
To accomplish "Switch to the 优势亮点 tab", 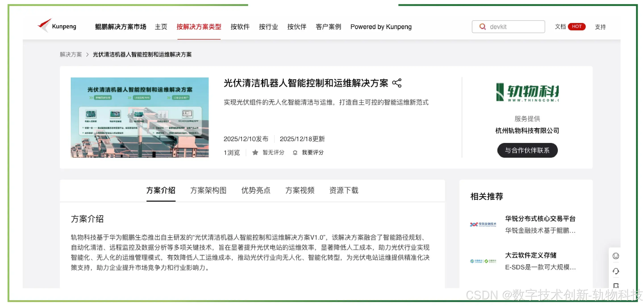I will tap(256, 190).
